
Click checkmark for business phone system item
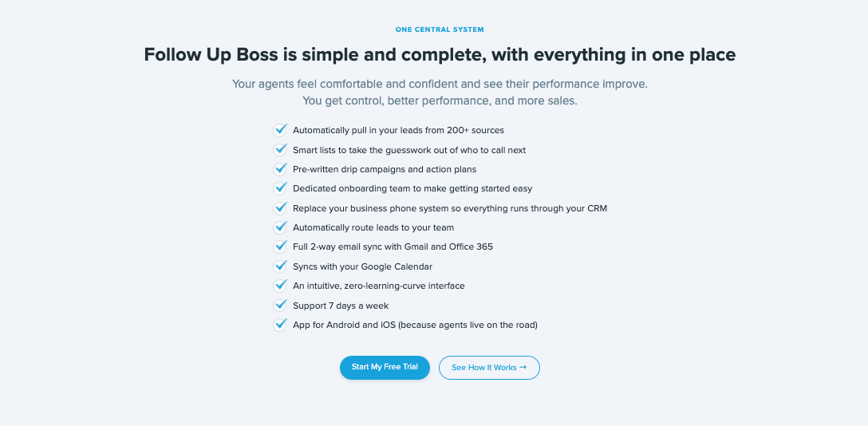coord(280,208)
